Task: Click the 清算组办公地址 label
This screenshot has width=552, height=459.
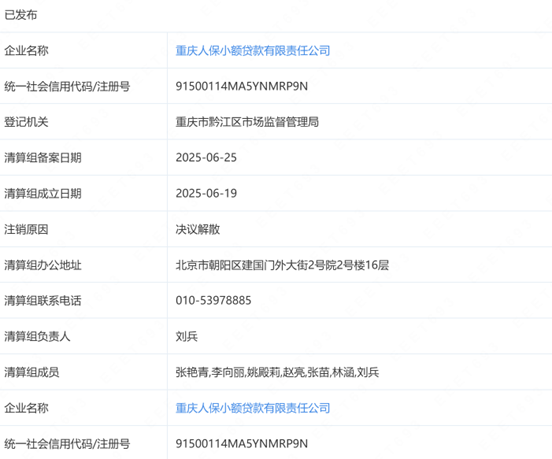Action: click(x=43, y=265)
